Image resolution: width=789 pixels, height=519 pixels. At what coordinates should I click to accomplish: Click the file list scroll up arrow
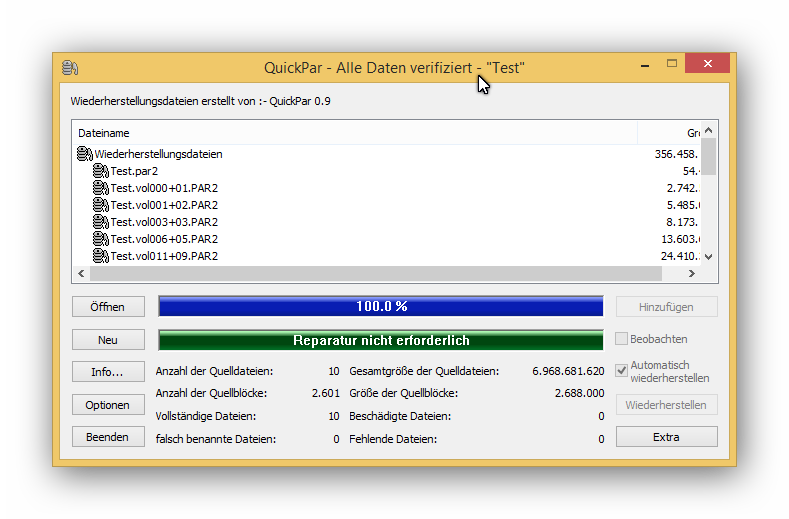click(x=709, y=130)
